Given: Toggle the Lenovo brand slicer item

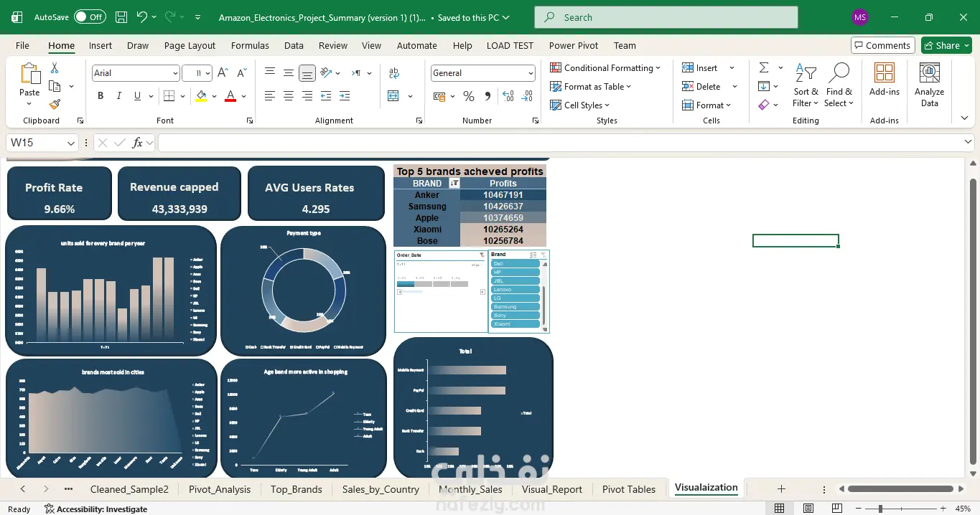Looking at the screenshot, I should click(515, 290).
